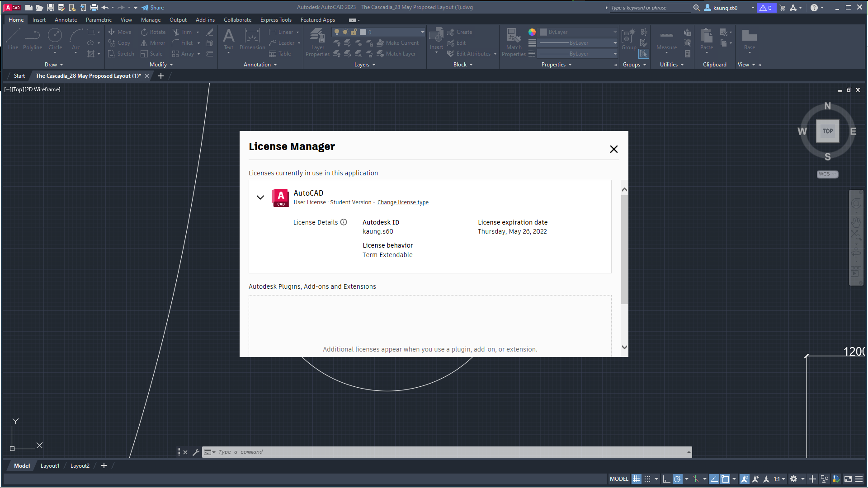Image resolution: width=868 pixels, height=488 pixels.
Task: Toggle annotation visibility in status bar
Action: coord(745,479)
